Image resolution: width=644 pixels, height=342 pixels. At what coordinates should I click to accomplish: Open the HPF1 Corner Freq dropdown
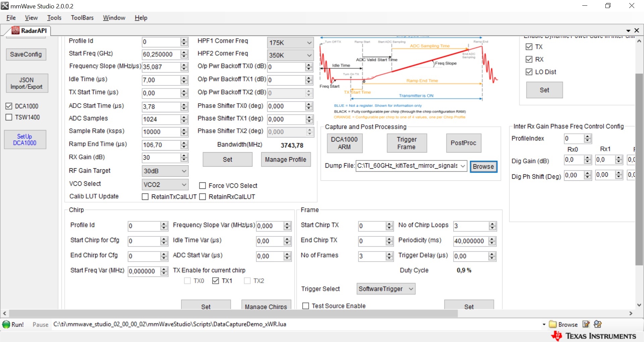pyautogui.click(x=290, y=43)
